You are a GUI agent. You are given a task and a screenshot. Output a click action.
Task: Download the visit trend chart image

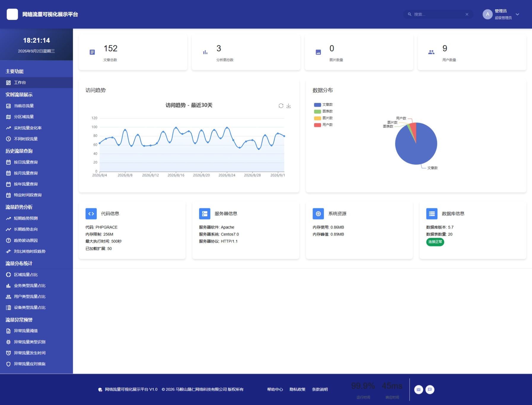pyautogui.click(x=289, y=106)
